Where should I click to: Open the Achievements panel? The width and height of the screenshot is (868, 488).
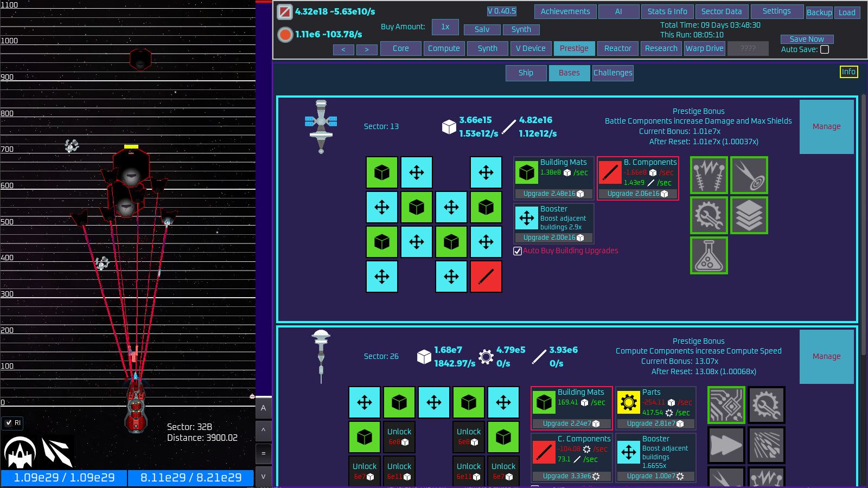point(565,11)
